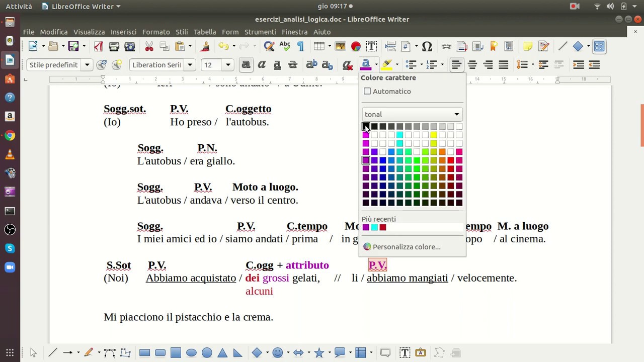Expand the numbered list style dropdown arrow

coord(441,65)
